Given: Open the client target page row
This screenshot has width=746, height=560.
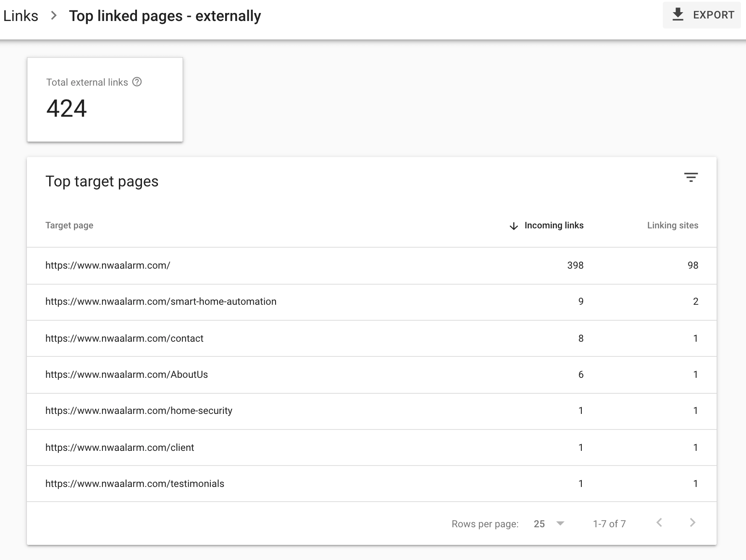Looking at the screenshot, I should 120,447.
